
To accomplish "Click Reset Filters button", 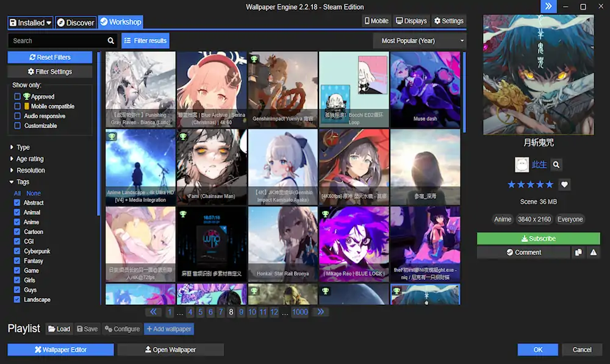I will click(50, 57).
